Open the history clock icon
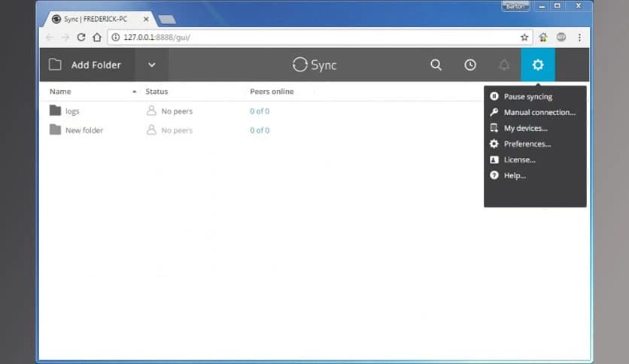The width and height of the screenshot is (629, 364). (x=470, y=65)
